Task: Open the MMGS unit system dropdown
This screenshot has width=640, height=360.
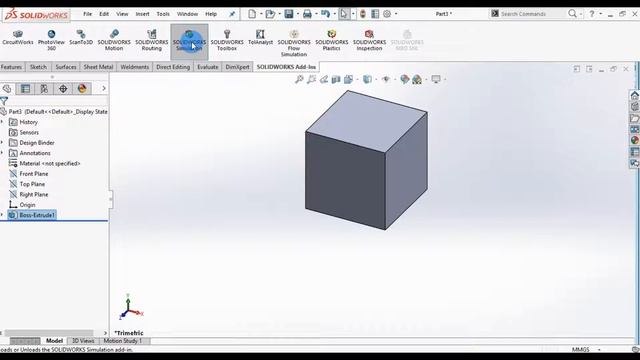Action: click(599, 349)
